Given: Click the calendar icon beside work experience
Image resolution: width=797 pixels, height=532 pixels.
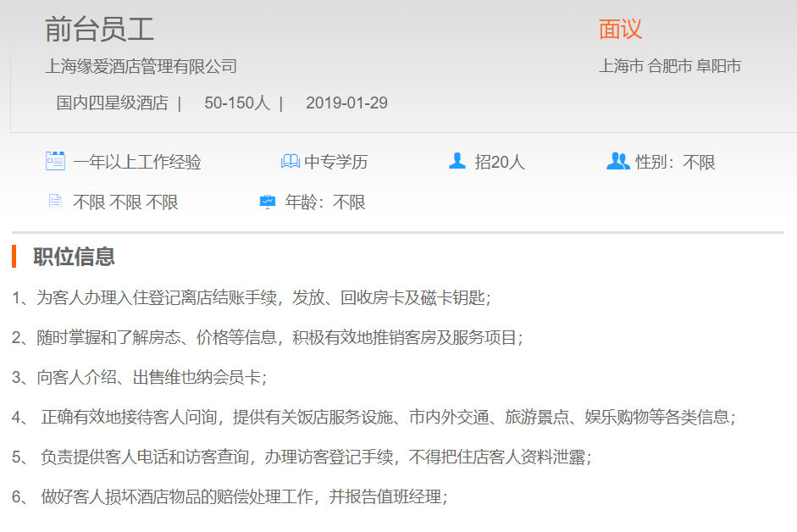Looking at the screenshot, I should click(x=55, y=161).
